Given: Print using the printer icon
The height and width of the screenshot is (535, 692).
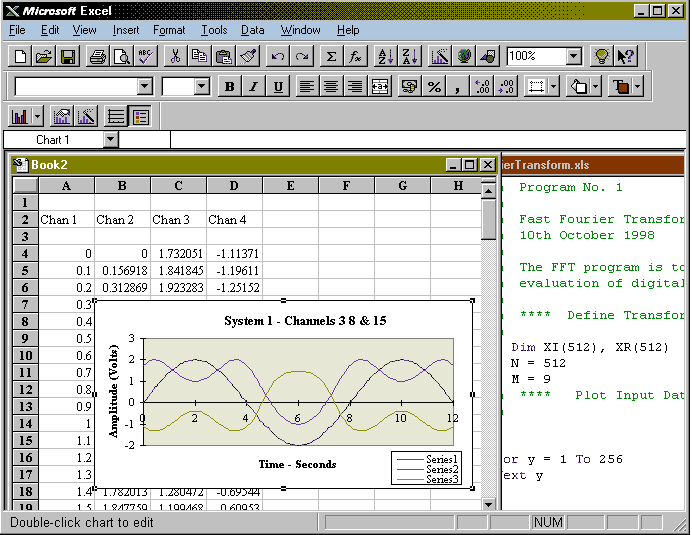Looking at the screenshot, I should pyautogui.click(x=98, y=57).
